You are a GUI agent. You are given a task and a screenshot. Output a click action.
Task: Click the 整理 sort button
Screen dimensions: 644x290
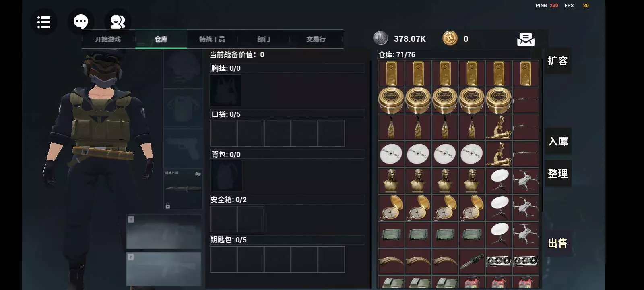[558, 174]
